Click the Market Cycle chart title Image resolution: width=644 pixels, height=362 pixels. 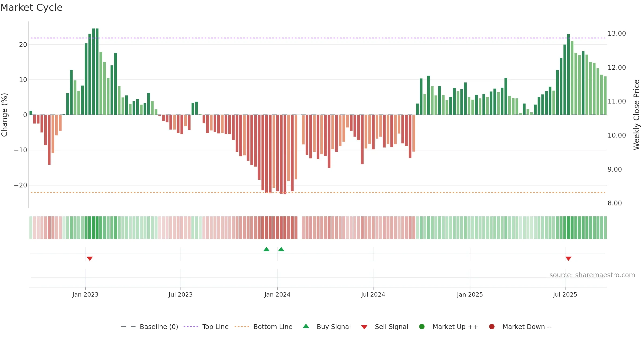(31, 8)
